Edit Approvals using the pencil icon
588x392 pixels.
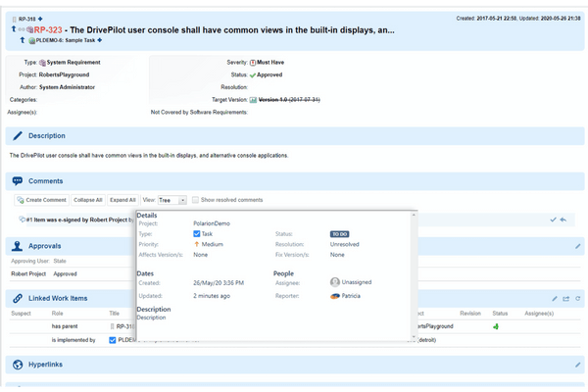click(x=577, y=246)
